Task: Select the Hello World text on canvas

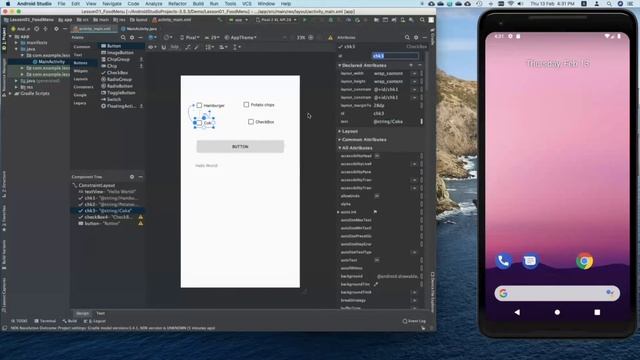Action: pyautogui.click(x=206, y=166)
